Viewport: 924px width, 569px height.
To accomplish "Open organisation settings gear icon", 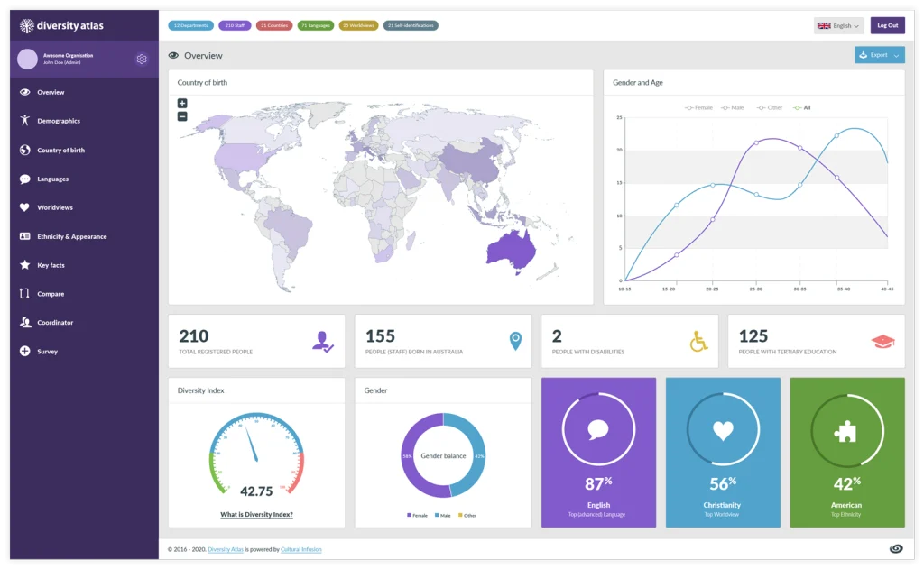I will 142,59.
